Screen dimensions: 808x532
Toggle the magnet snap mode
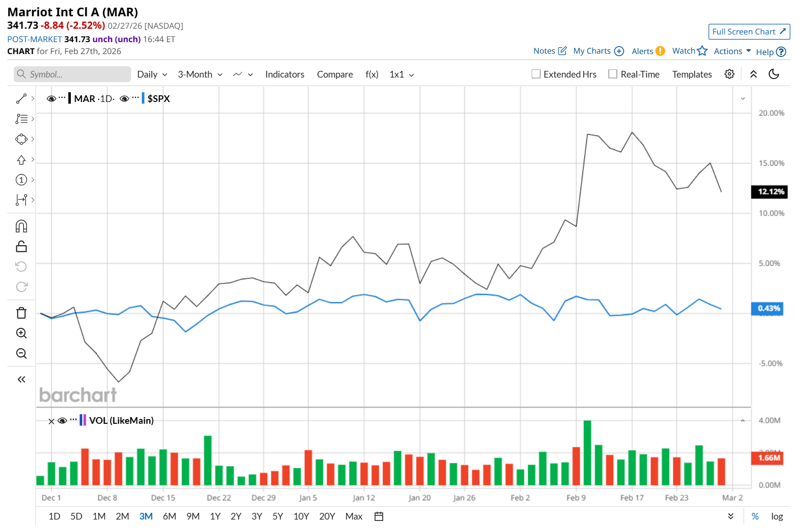coord(21,226)
